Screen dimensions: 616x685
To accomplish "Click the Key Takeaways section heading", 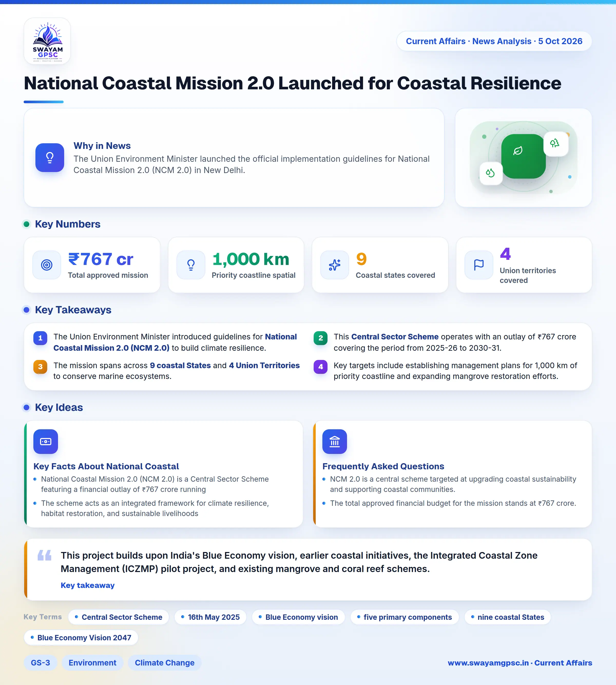I will coord(73,310).
